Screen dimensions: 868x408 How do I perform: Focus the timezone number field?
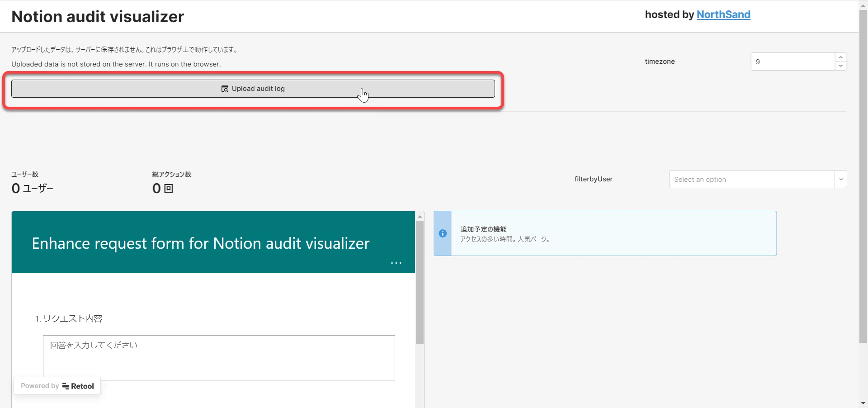(793, 62)
